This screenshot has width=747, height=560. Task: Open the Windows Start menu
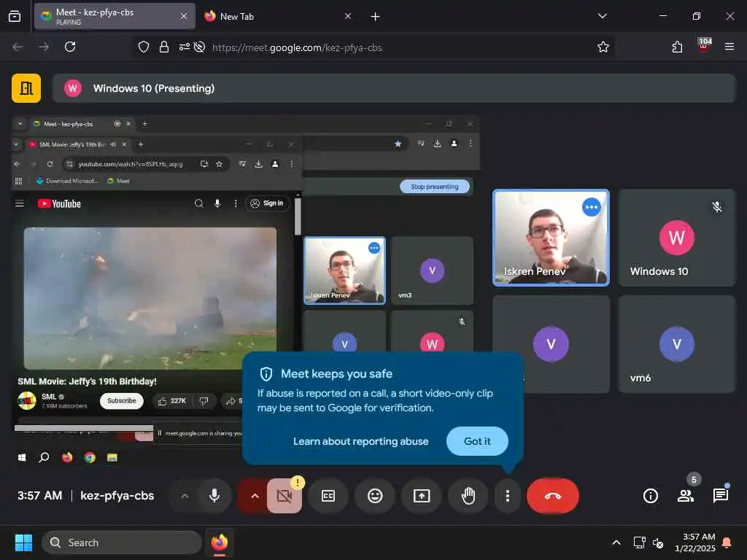point(23,542)
